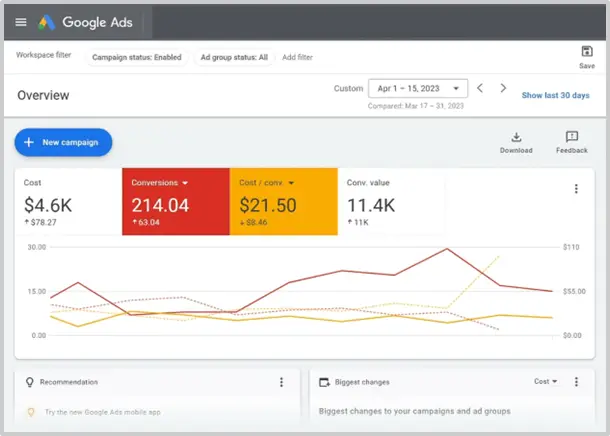Select the Campaign status: Enabled filter chip
This screenshot has height=436, width=610.
coord(137,58)
